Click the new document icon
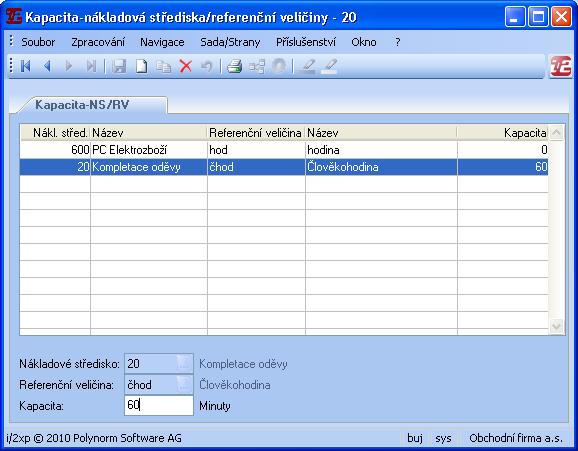 click(142, 66)
